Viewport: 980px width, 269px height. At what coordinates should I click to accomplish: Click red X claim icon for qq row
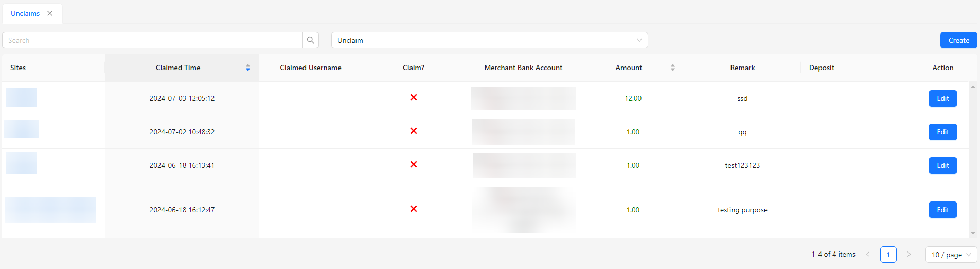(x=413, y=131)
